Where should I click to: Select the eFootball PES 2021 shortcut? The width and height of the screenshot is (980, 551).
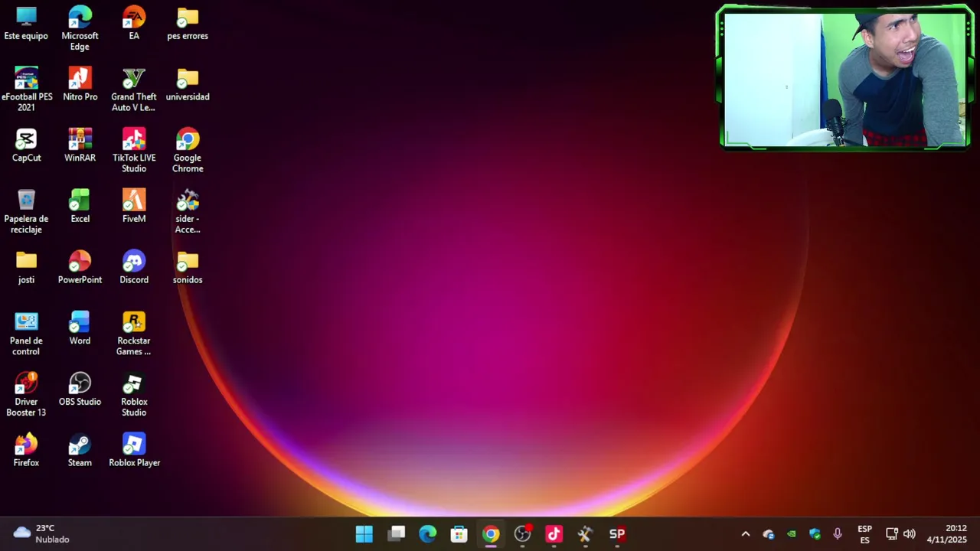point(26,90)
